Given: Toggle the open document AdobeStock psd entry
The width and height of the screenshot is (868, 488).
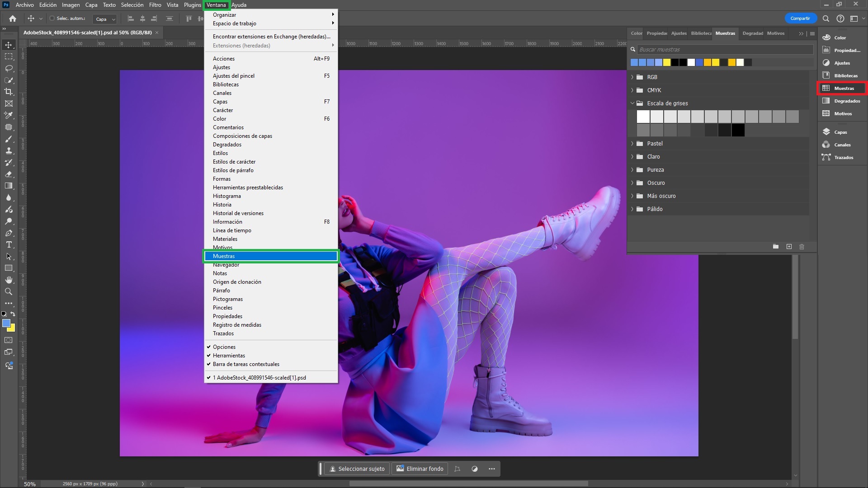Looking at the screenshot, I should point(271,378).
